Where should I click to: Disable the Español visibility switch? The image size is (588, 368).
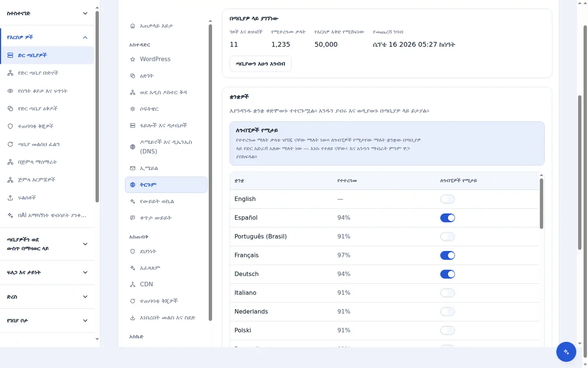tap(448, 218)
